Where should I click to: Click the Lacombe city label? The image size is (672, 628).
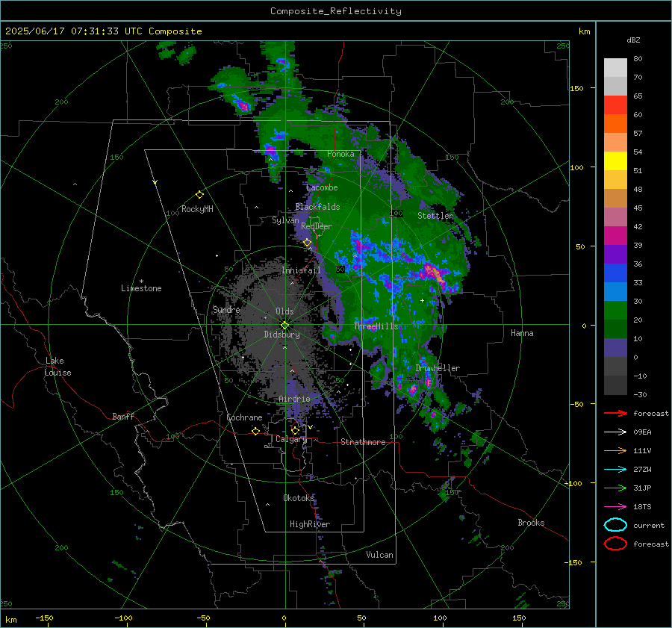coord(322,187)
